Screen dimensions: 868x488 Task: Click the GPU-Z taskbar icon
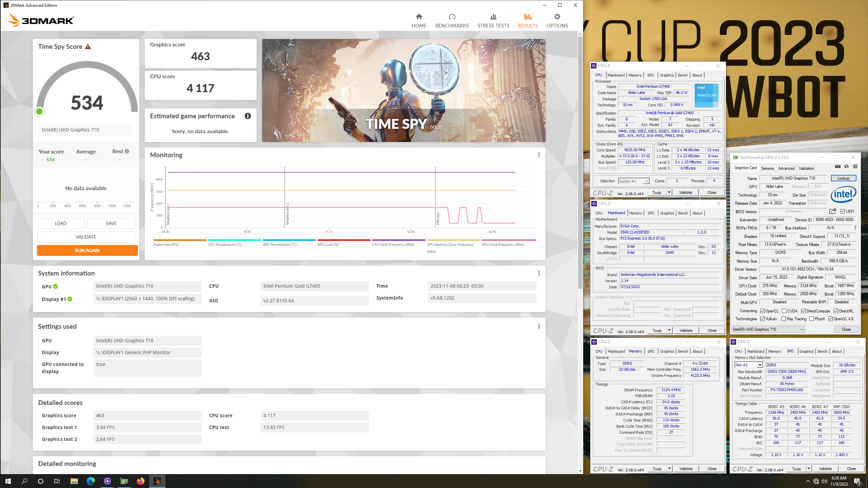[x=124, y=481]
